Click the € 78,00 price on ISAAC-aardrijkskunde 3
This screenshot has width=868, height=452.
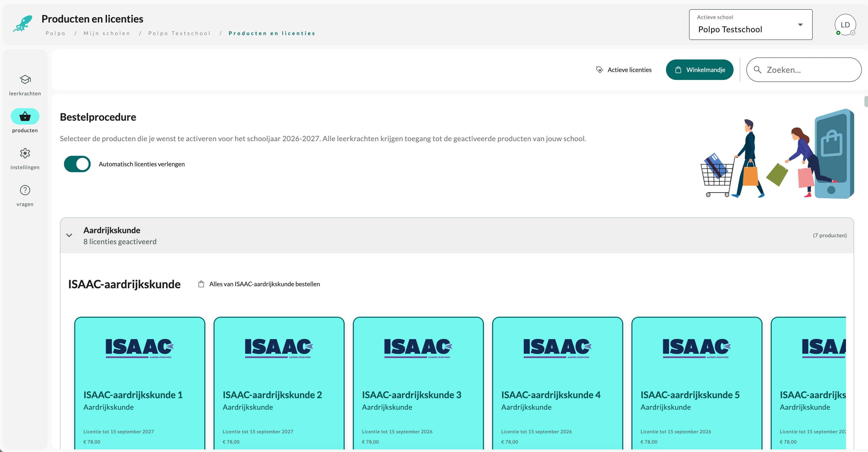pos(370,442)
